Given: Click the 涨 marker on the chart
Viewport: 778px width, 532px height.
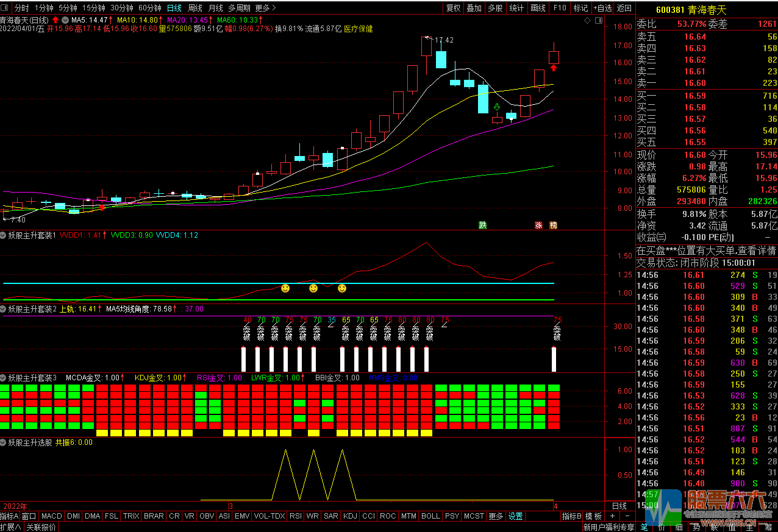Looking at the screenshot, I should [x=538, y=225].
